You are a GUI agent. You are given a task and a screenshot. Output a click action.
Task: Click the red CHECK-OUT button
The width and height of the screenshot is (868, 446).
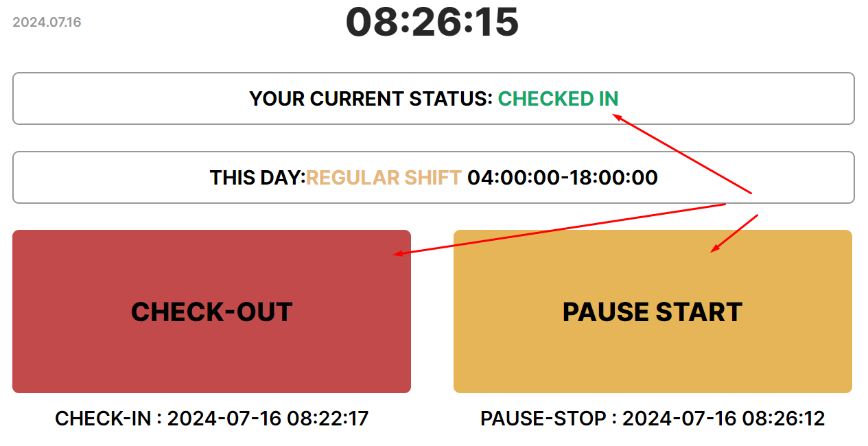[x=211, y=312]
